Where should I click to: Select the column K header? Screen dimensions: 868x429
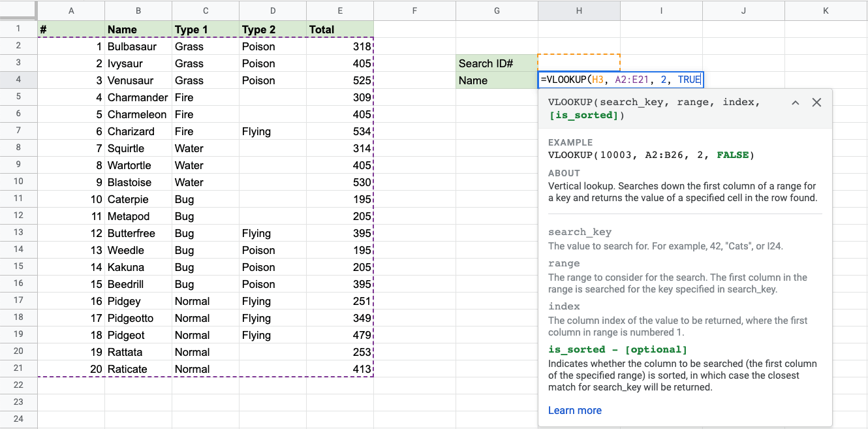(x=826, y=10)
